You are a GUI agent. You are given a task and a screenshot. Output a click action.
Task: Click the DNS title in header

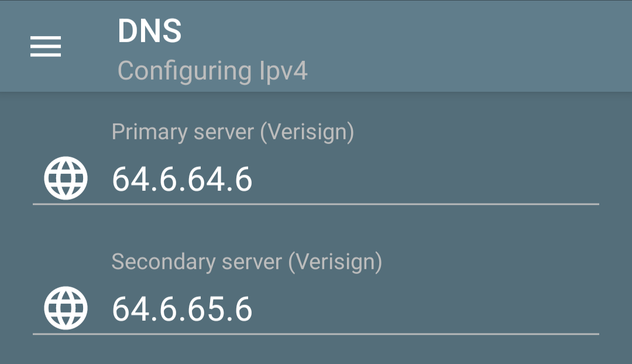(150, 31)
